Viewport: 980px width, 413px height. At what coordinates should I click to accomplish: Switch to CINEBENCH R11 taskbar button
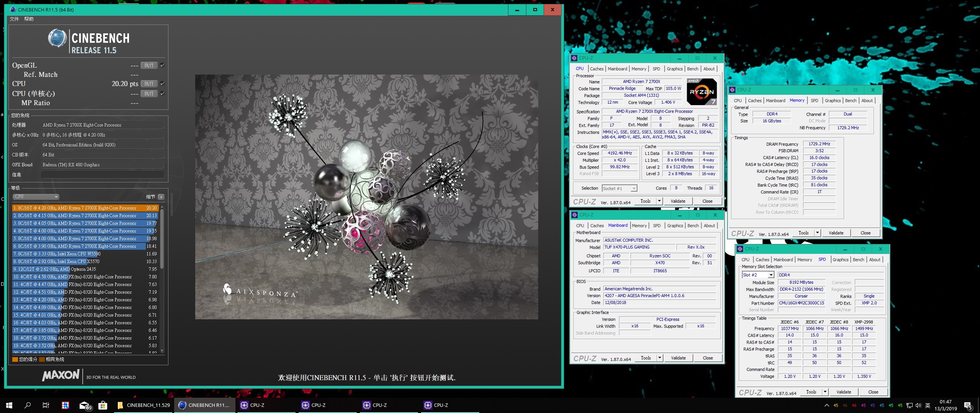tap(204, 405)
